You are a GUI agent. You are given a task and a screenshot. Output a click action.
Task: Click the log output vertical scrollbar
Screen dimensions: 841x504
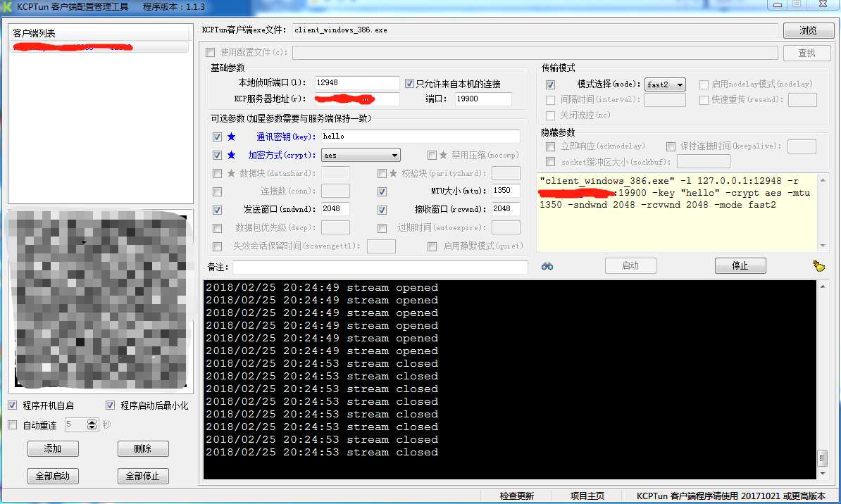click(823, 379)
